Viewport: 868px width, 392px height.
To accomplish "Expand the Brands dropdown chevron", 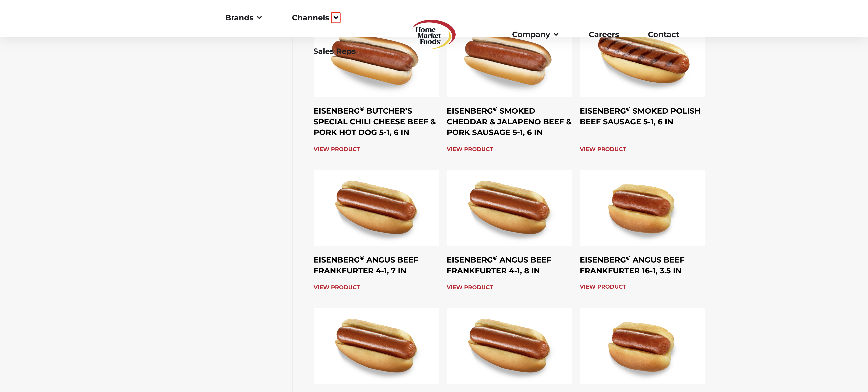I will tap(259, 18).
